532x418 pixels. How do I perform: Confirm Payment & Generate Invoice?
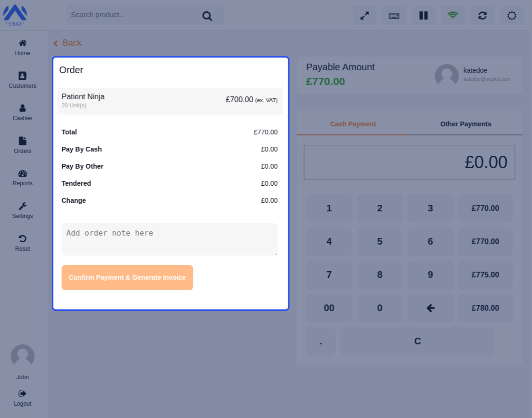tap(127, 277)
